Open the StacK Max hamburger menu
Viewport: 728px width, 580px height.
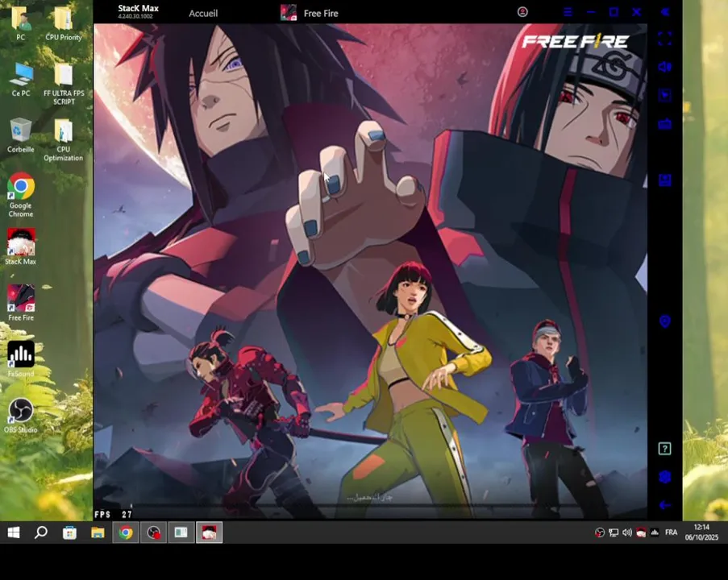(x=568, y=12)
